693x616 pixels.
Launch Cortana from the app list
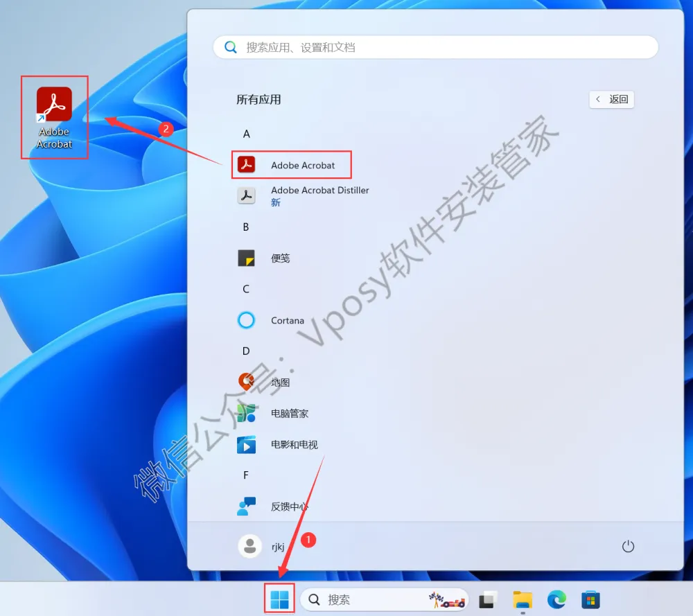point(270,320)
